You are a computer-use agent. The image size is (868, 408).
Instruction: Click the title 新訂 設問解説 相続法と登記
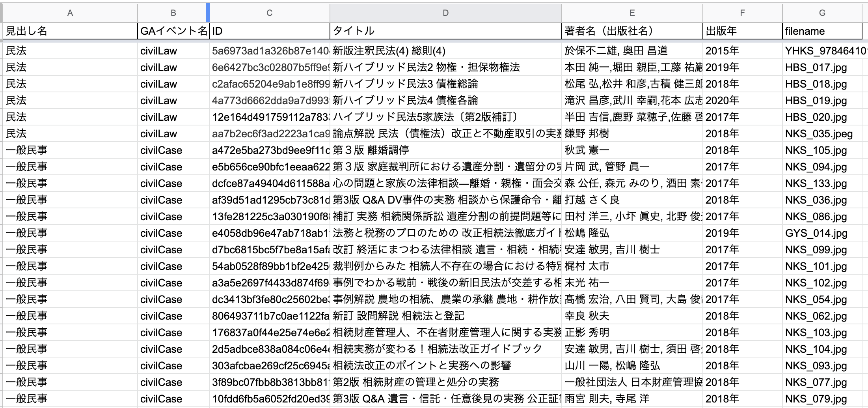(445, 316)
